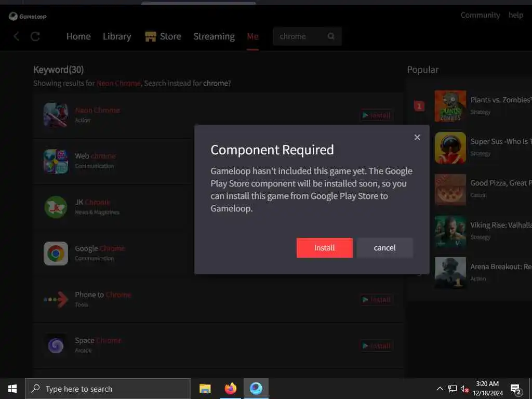Select the Phone to Chrome title

click(103, 295)
